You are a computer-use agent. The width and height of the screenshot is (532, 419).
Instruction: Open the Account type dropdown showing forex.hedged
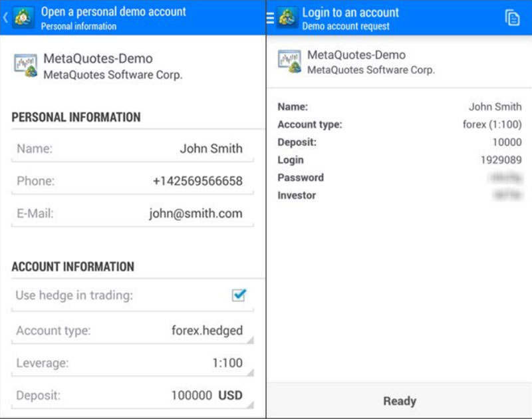132,330
